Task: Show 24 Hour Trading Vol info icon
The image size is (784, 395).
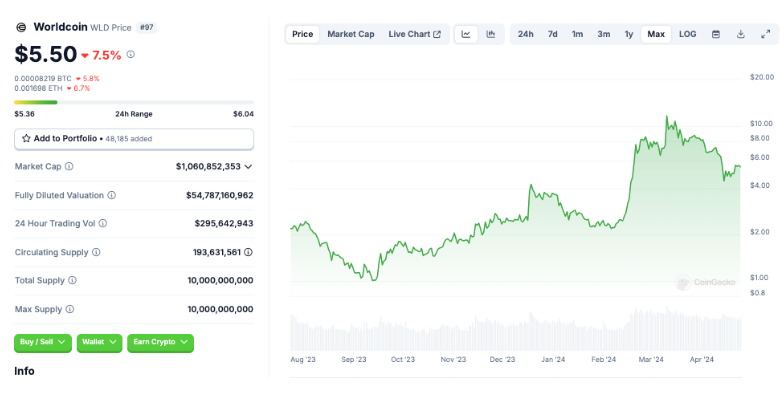Action: (102, 224)
